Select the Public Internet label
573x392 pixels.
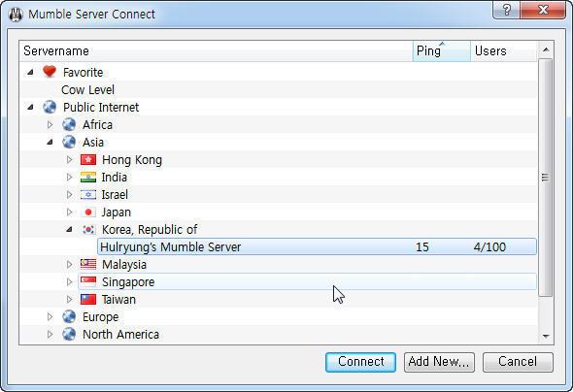101,108
